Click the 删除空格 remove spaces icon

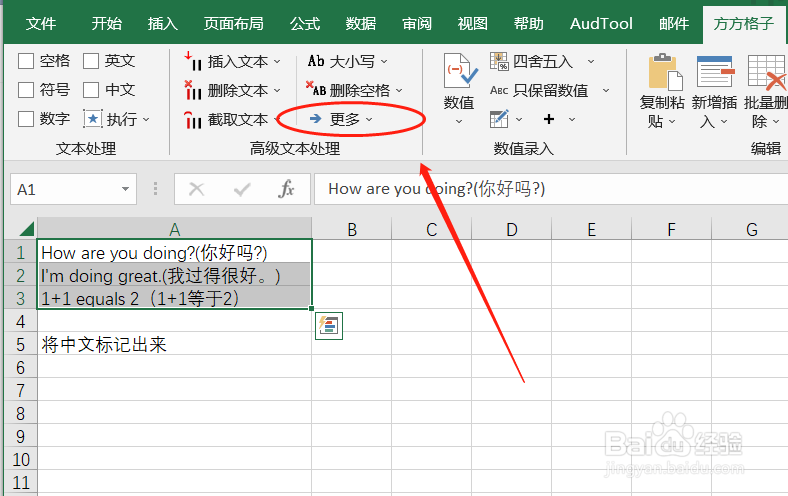(x=316, y=89)
